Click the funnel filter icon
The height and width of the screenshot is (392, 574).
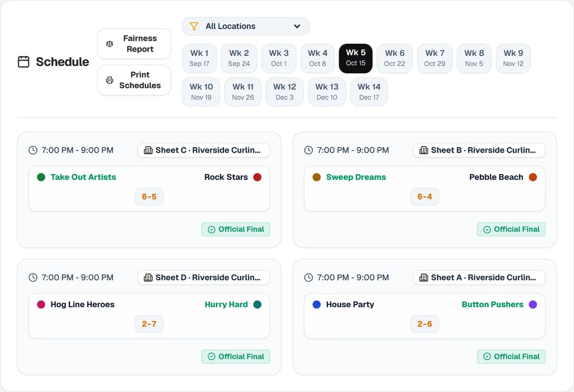[194, 26]
